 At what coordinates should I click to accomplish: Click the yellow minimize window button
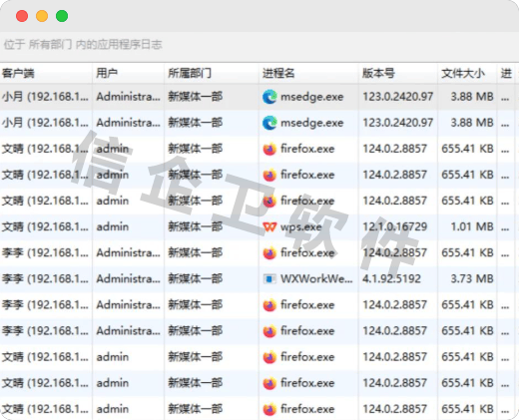coord(42,16)
